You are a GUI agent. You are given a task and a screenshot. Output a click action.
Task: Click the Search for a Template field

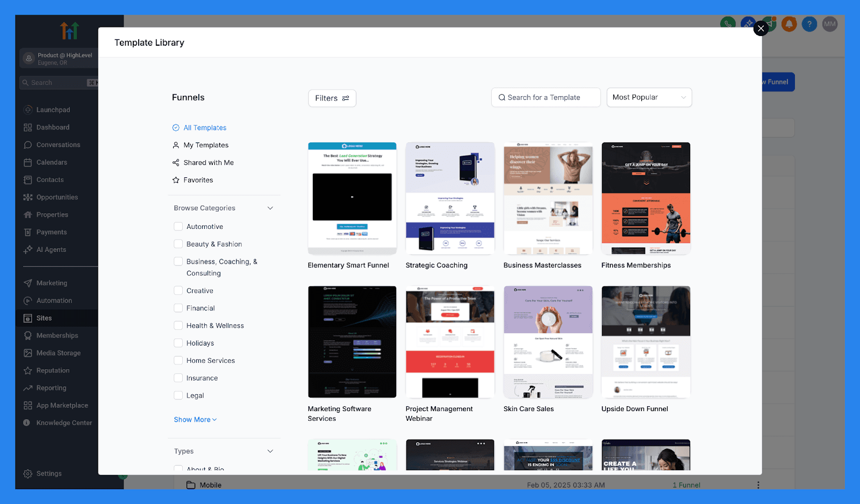coord(546,97)
